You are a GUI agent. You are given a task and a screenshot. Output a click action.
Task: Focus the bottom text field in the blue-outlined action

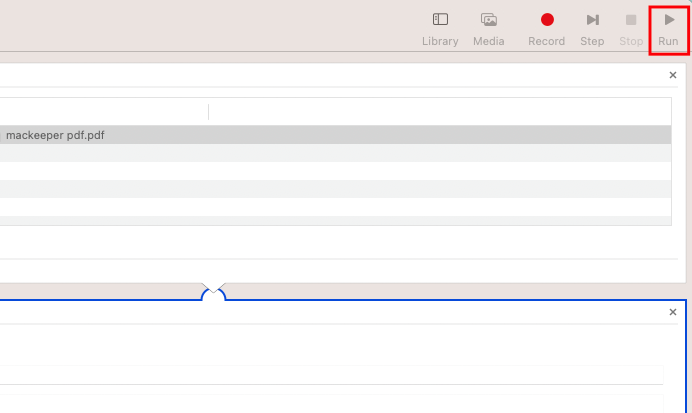331,404
